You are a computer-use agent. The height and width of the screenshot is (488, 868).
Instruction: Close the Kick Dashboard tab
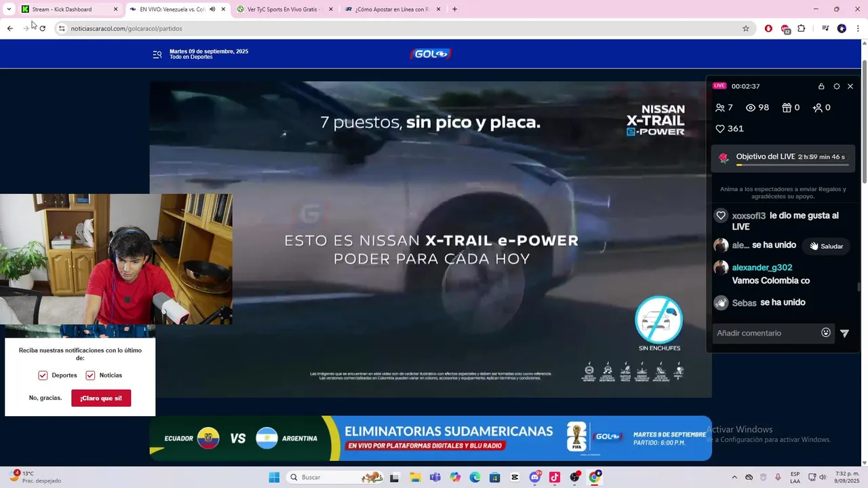point(115,9)
